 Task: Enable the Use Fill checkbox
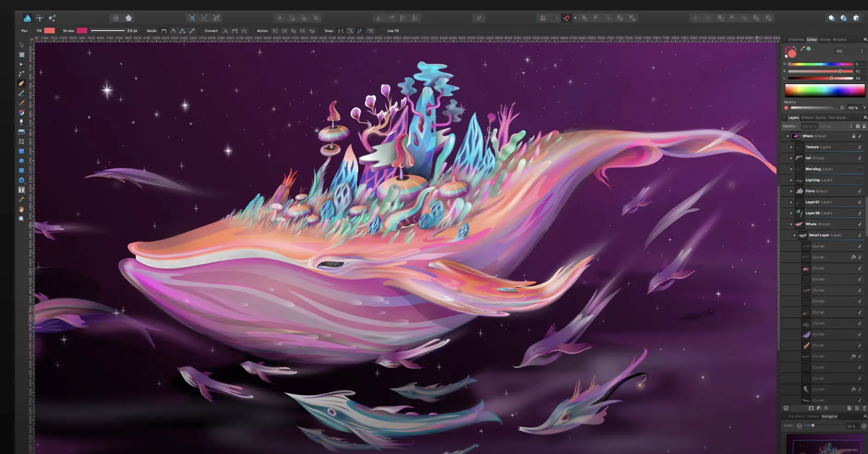tap(384, 31)
